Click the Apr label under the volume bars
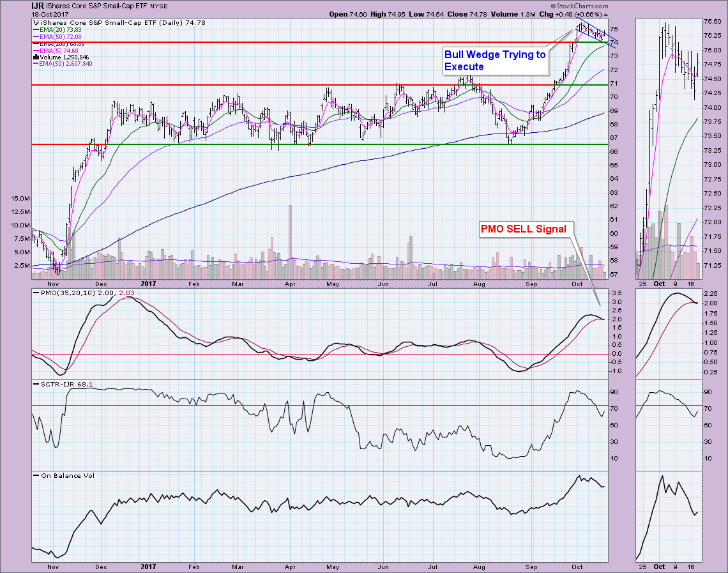The image size is (728, 573). (x=290, y=284)
